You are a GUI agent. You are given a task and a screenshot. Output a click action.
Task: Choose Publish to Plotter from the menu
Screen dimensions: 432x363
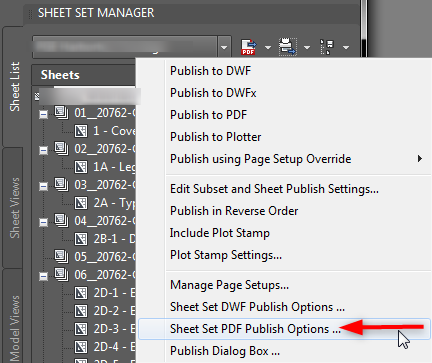215,137
